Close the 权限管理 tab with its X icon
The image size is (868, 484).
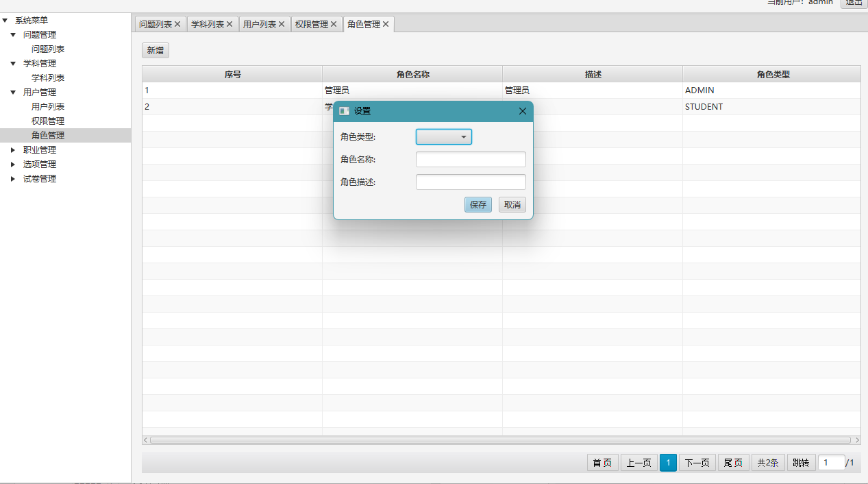tap(334, 24)
